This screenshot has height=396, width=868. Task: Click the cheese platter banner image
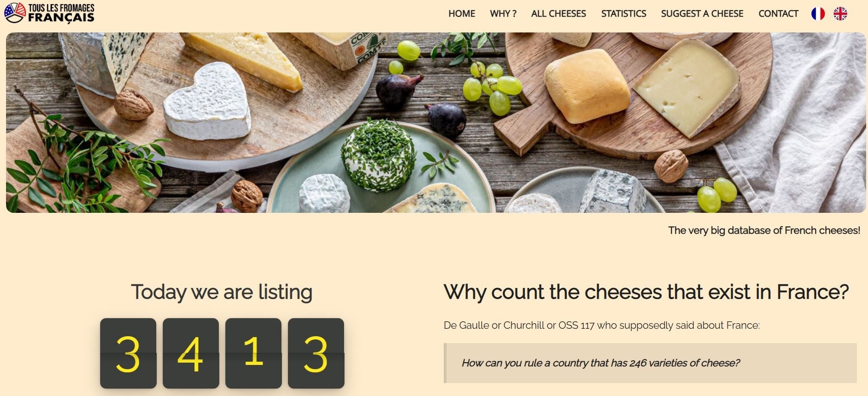436,122
